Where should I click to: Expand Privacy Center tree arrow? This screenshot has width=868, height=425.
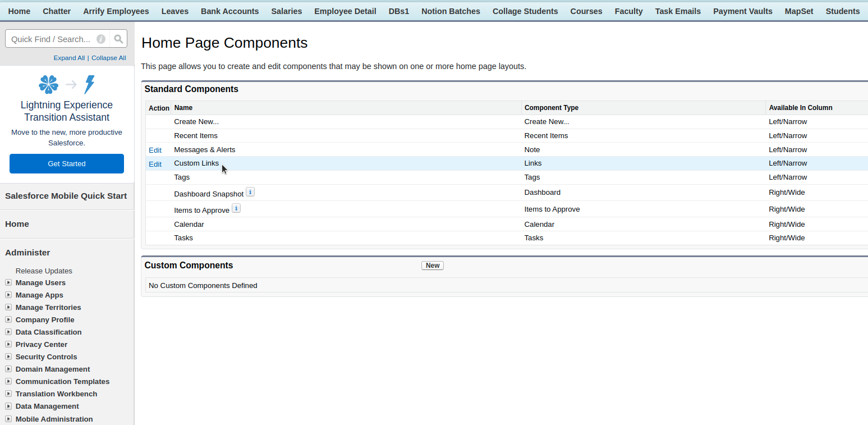[x=8, y=344]
